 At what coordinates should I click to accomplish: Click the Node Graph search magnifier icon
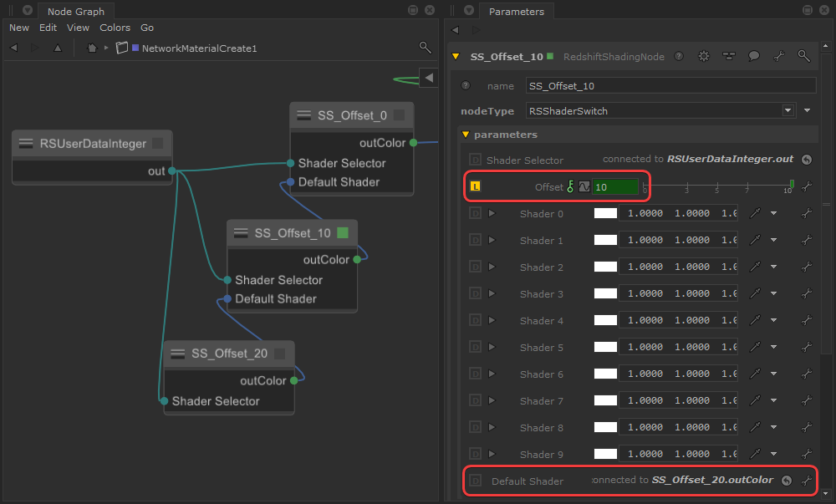425,48
